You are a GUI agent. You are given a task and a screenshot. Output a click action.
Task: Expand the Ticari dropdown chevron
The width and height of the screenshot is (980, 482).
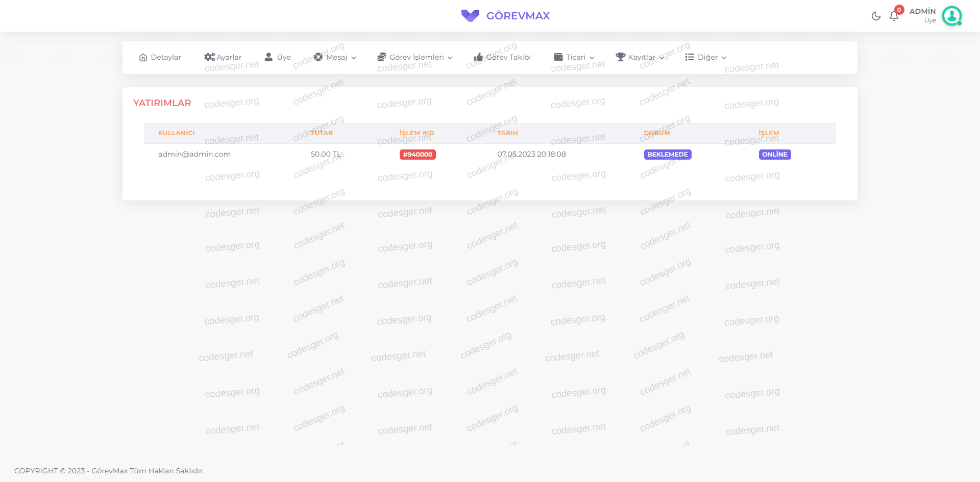click(x=592, y=58)
